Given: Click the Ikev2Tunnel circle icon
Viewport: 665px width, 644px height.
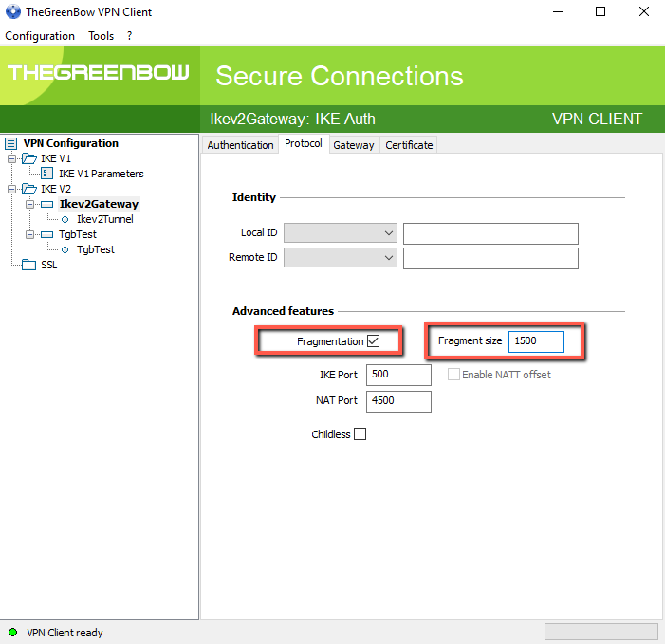Looking at the screenshot, I should [65, 220].
